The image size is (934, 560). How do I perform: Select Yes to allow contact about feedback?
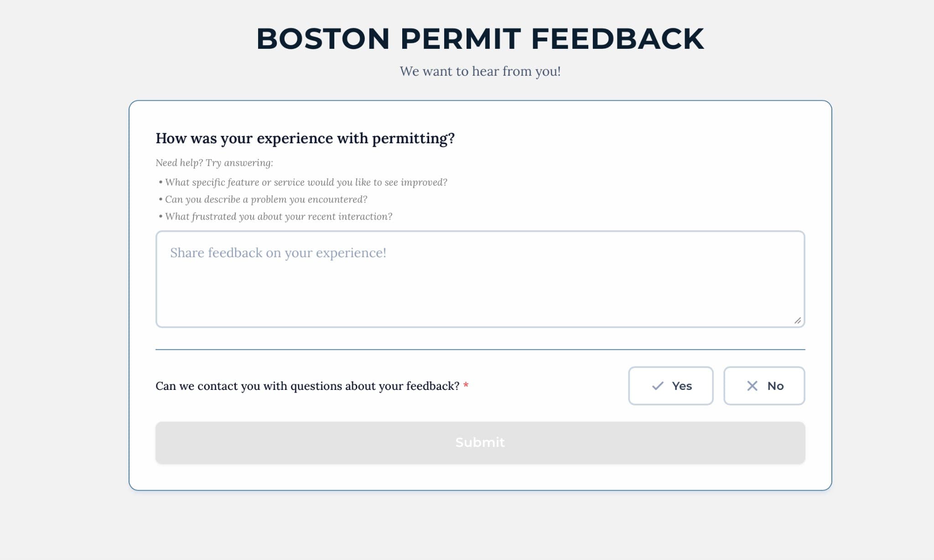coord(670,386)
